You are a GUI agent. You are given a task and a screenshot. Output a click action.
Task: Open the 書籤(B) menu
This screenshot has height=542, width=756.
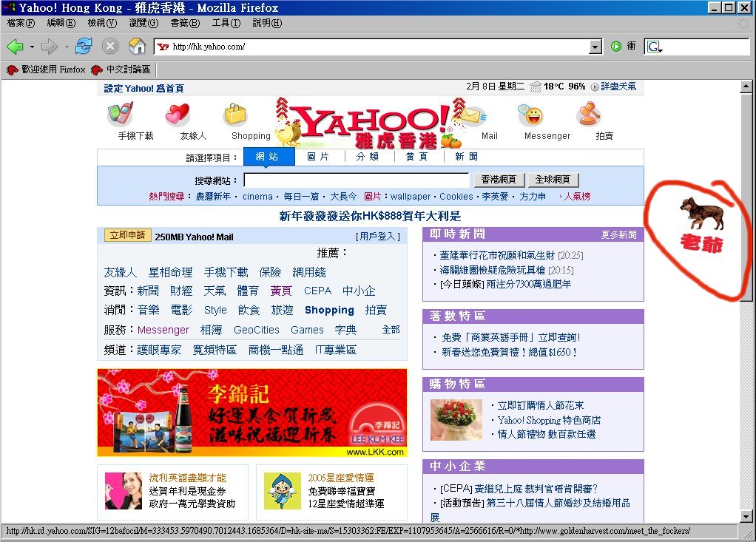[x=185, y=23]
